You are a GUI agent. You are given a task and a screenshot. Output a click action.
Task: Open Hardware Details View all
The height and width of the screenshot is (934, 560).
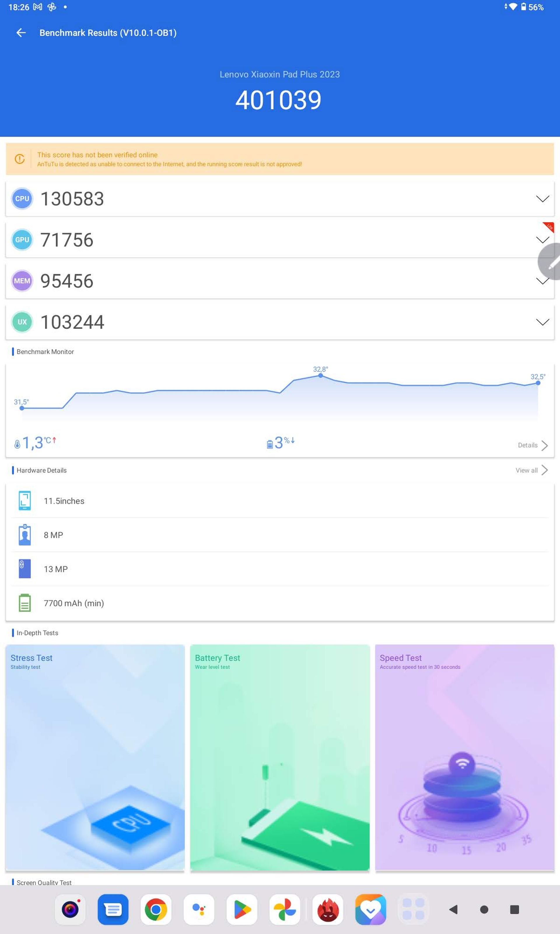[531, 470]
